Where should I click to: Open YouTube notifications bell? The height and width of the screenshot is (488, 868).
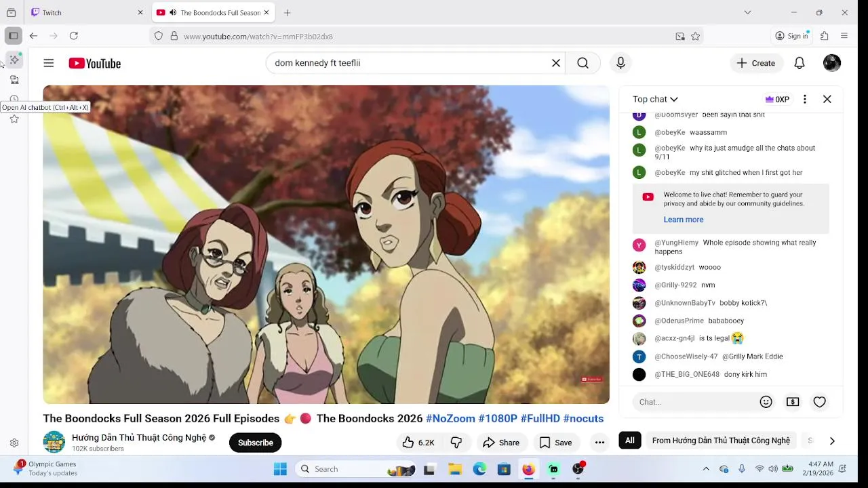point(800,63)
